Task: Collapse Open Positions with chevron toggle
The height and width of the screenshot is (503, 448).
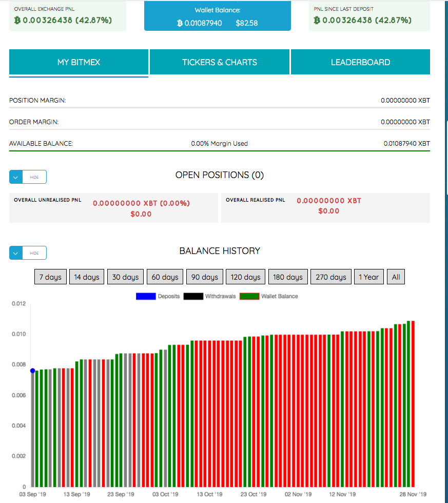Action: [16, 177]
